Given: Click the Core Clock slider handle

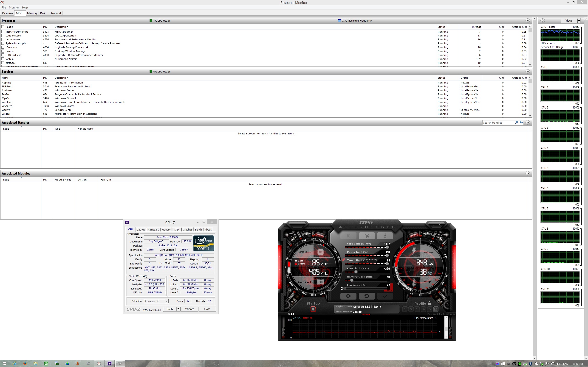Looking at the screenshot, I should click(x=356, y=272).
